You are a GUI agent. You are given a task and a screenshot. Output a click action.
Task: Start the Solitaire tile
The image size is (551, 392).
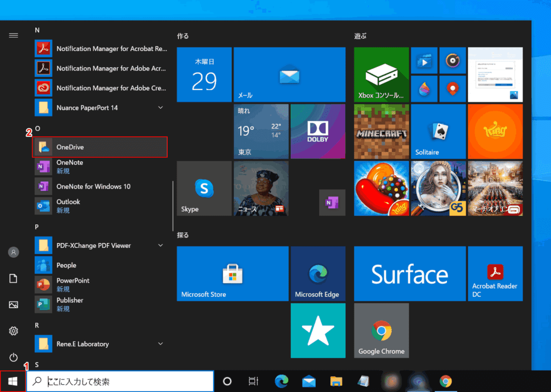click(x=439, y=131)
